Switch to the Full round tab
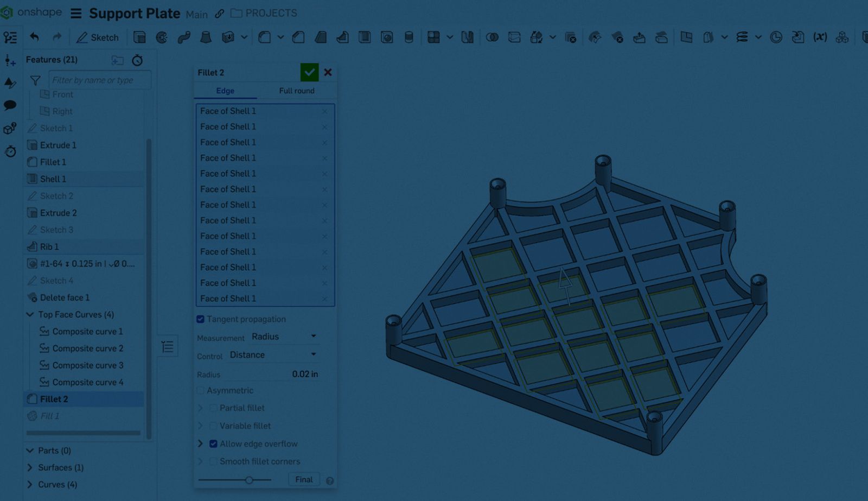 pyautogui.click(x=296, y=91)
